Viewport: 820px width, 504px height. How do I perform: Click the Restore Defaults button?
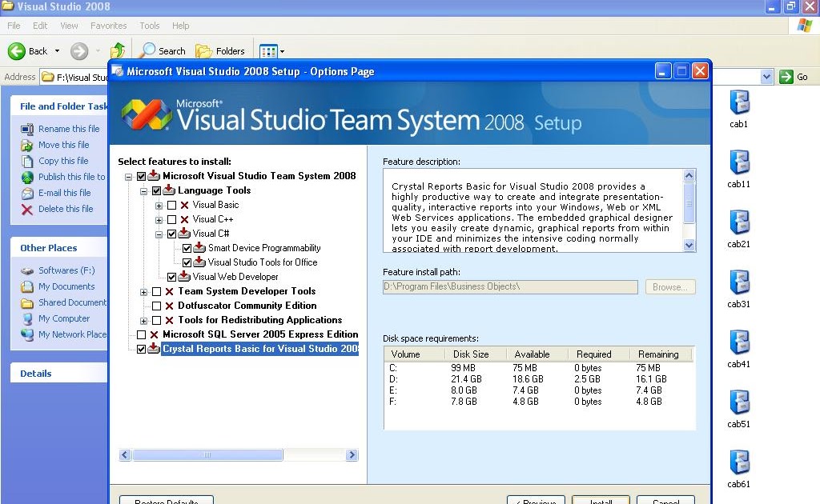click(166, 501)
